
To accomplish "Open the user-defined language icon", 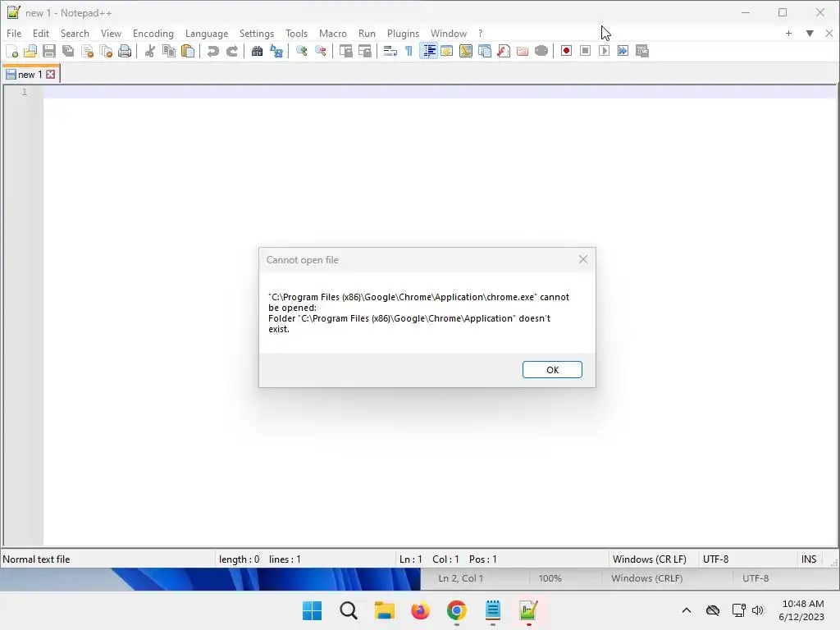I will pos(447,51).
